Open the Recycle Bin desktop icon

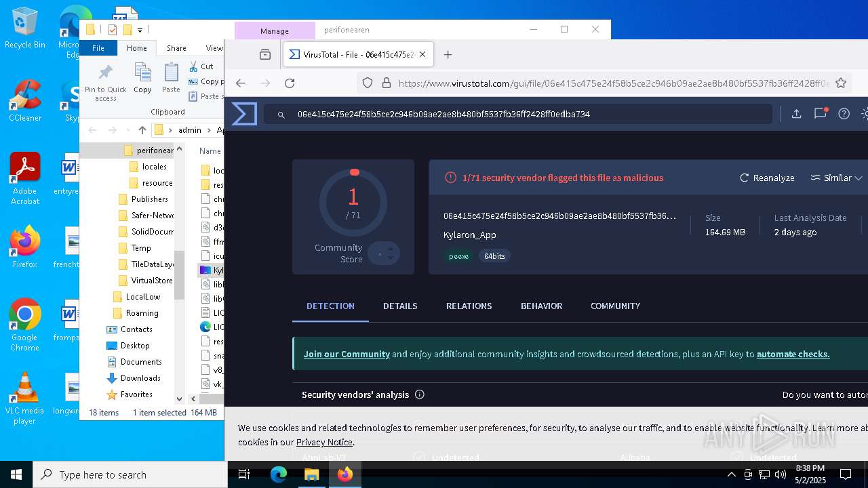click(x=24, y=28)
